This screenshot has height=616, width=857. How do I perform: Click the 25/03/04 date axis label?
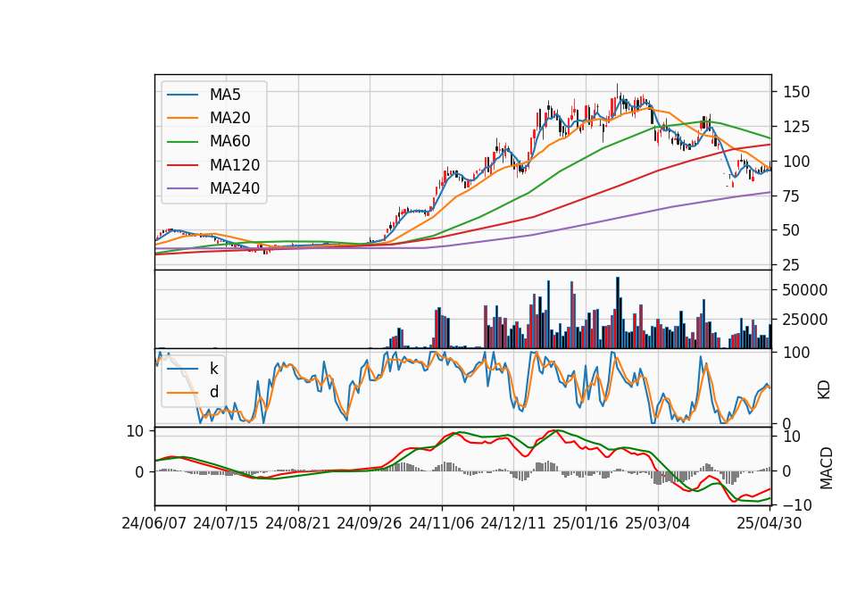658,524
